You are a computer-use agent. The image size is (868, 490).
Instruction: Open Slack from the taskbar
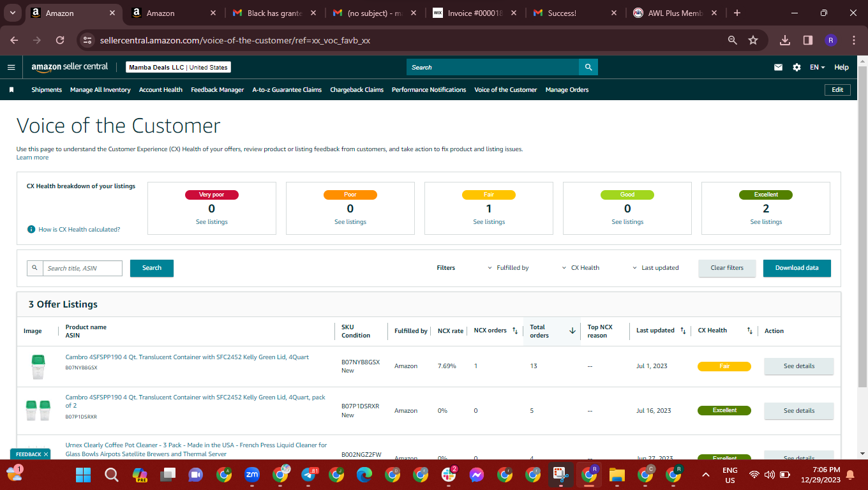[x=449, y=475]
